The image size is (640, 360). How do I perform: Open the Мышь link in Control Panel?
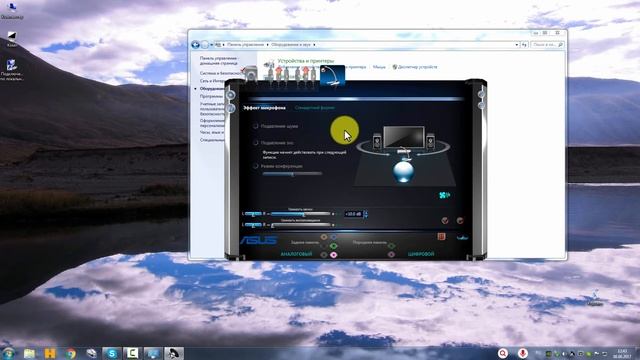379,67
